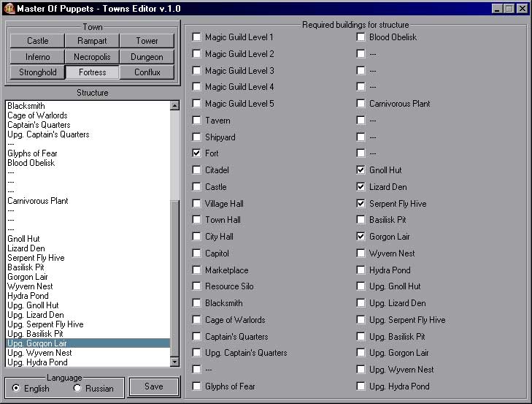The height and width of the screenshot is (404, 532).
Task: Check the Glyphs of Fear requirement
Action: pos(196,386)
